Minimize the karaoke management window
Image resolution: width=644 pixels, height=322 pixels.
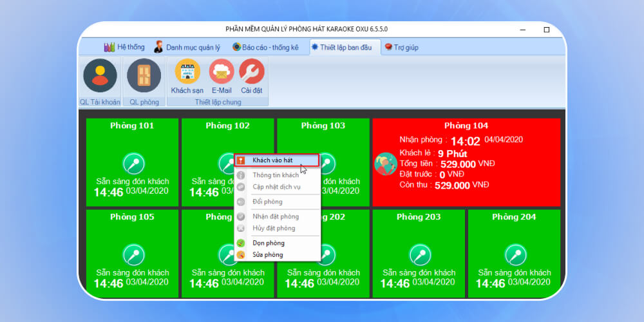(x=522, y=30)
